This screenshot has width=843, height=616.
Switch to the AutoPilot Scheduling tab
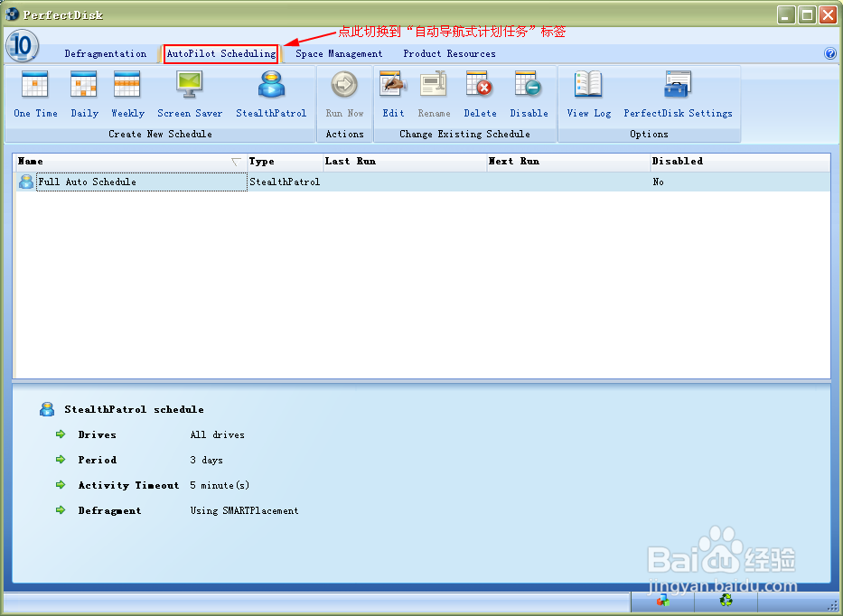221,54
